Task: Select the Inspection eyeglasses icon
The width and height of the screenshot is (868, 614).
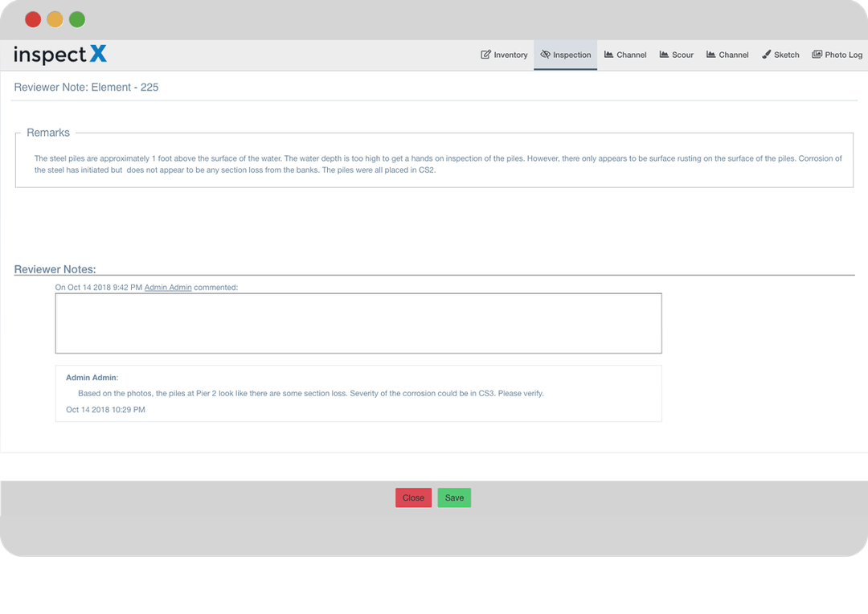Action: pos(544,55)
